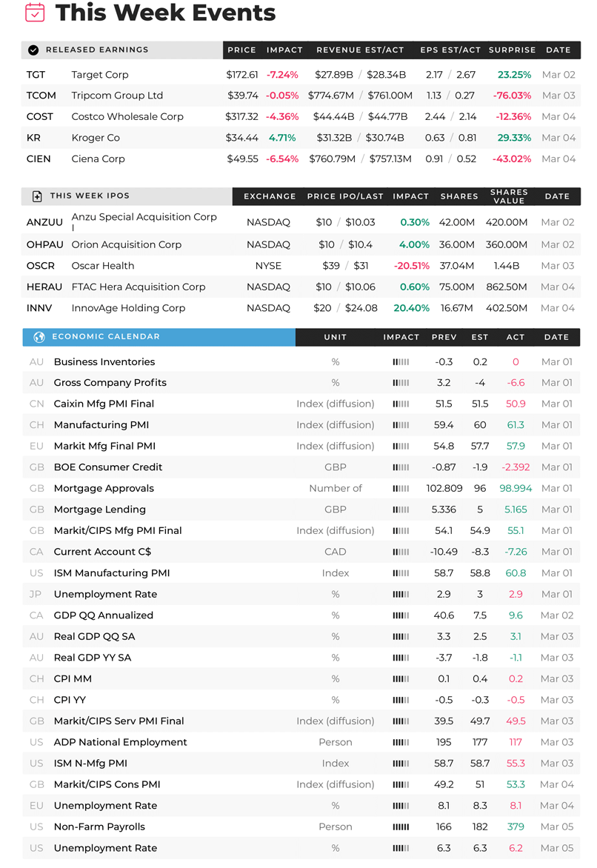Image resolution: width=597 pixels, height=868 pixels.
Task: Open the COST ticker symbol
Action: (x=39, y=117)
